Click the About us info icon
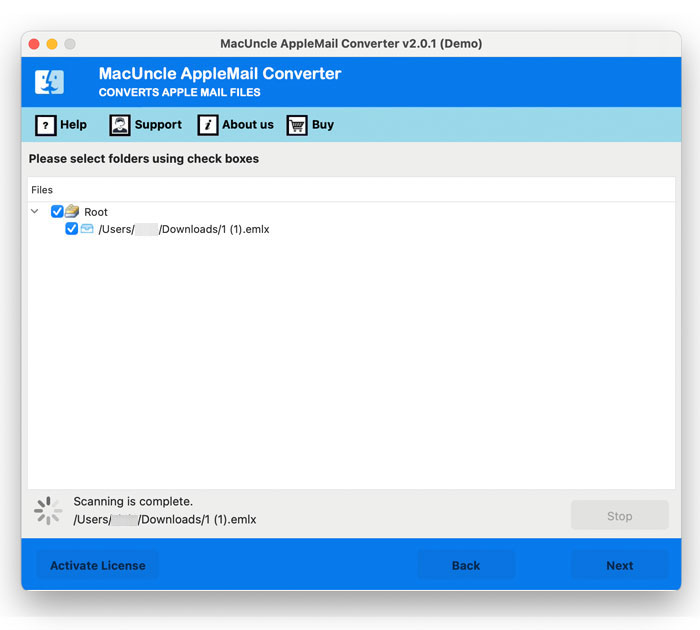This screenshot has width=700, height=630. pos(208,125)
